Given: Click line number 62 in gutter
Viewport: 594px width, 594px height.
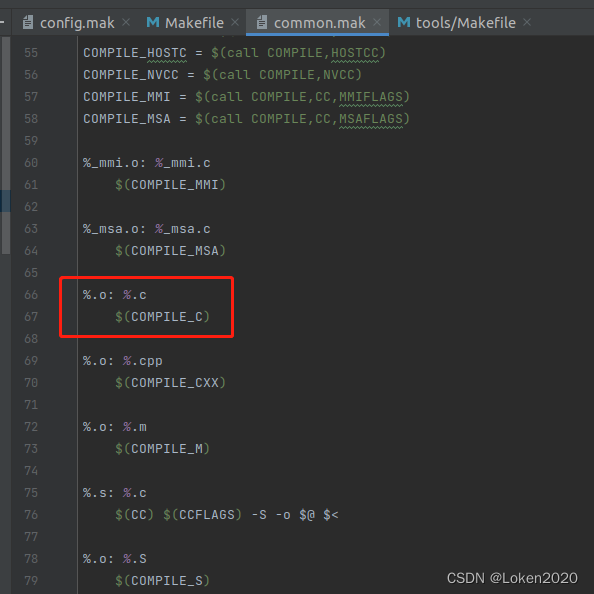Looking at the screenshot, I should point(31,207).
